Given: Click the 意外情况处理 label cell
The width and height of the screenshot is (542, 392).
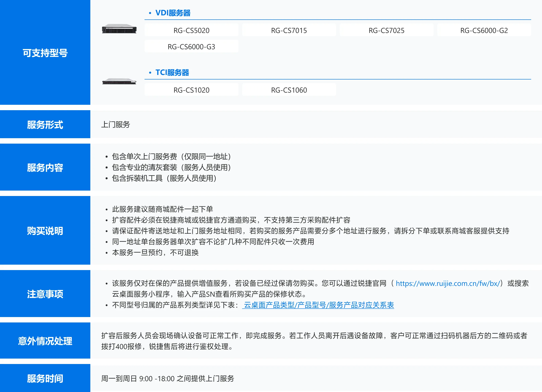Looking at the screenshot, I should [45, 341].
